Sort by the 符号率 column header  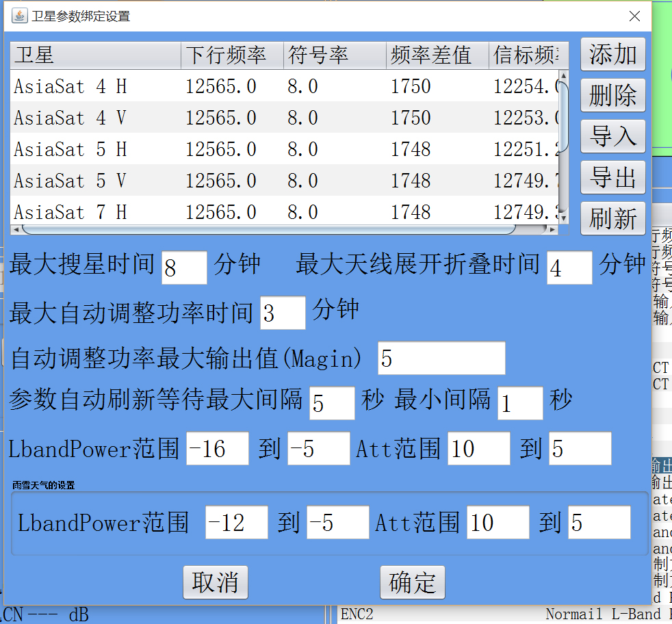[x=335, y=55]
